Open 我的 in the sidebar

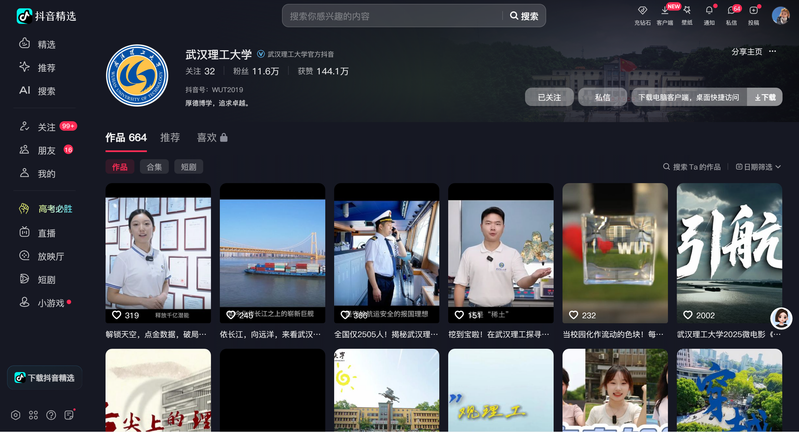click(x=37, y=174)
